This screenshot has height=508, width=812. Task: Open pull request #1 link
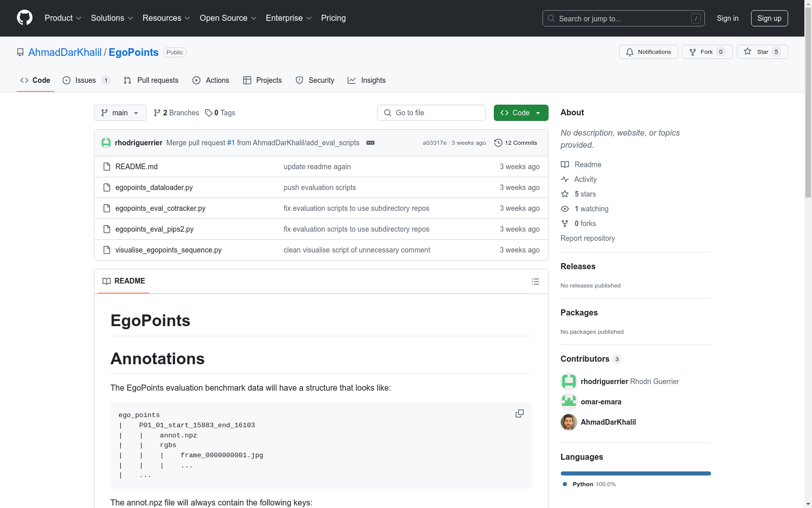(x=231, y=143)
